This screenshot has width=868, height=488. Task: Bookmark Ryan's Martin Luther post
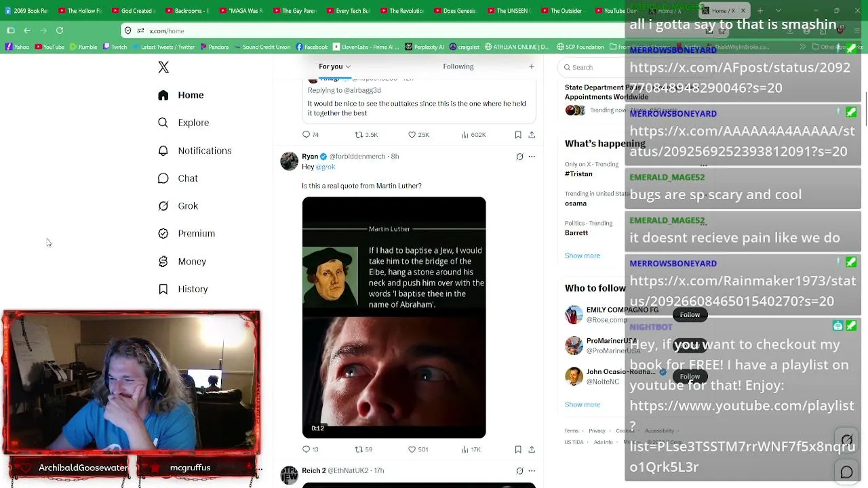(518, 449)
